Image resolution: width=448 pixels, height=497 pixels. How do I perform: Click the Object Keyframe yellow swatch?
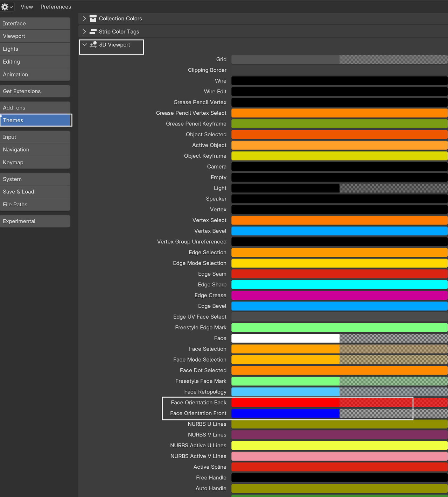click(339, 156)
